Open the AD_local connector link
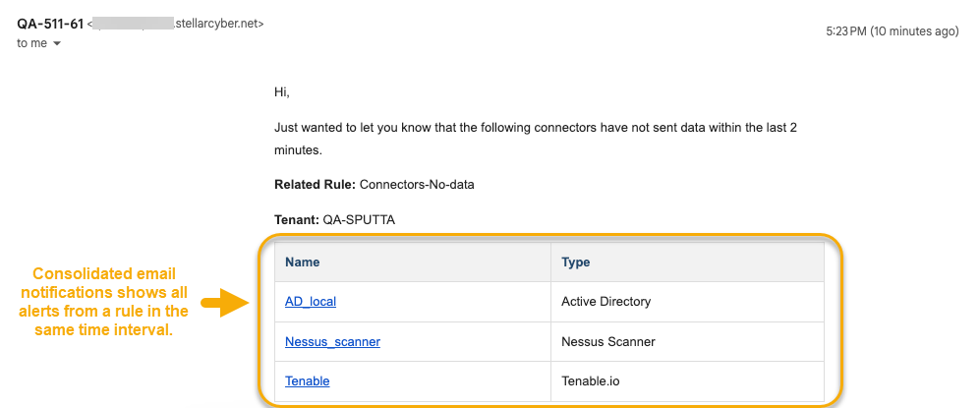 311,302
